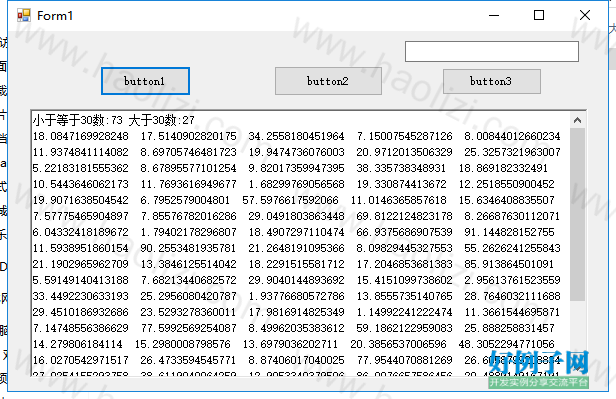
Task: Click the value 48.3052294771056
Action: point(506,344)
